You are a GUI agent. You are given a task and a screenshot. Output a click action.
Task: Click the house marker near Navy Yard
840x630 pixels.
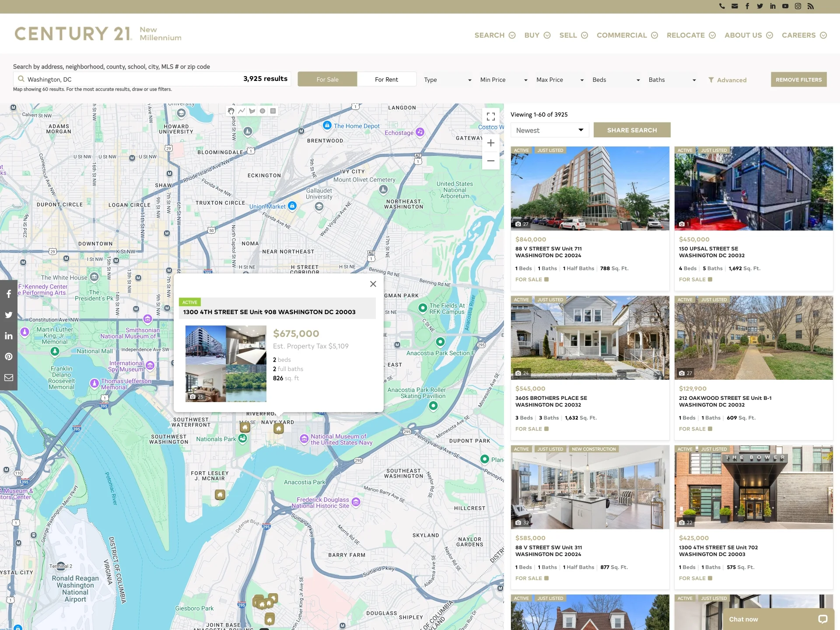[x=279, y=428]
